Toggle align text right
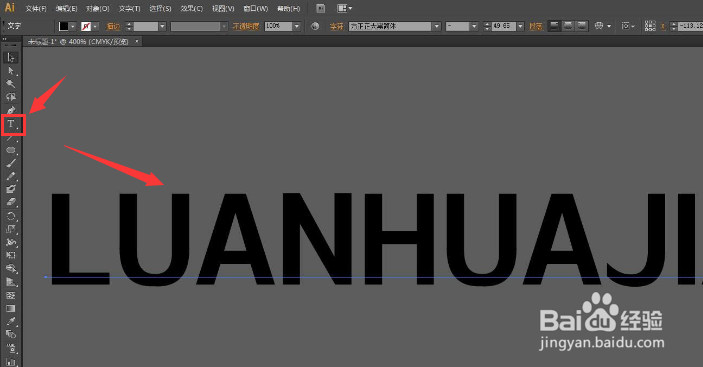The image size is (703, 367). tap(582, 26)
